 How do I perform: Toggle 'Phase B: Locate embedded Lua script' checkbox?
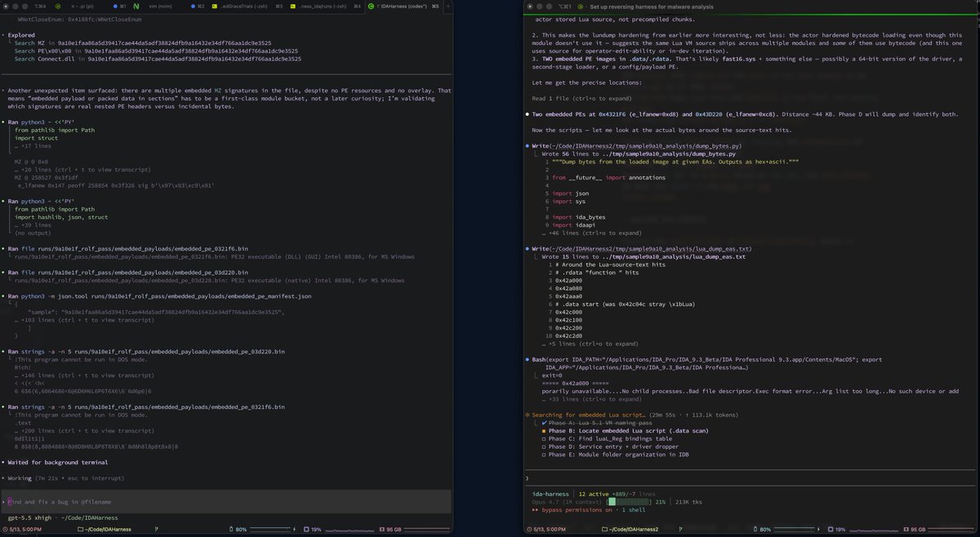point(544,431)
